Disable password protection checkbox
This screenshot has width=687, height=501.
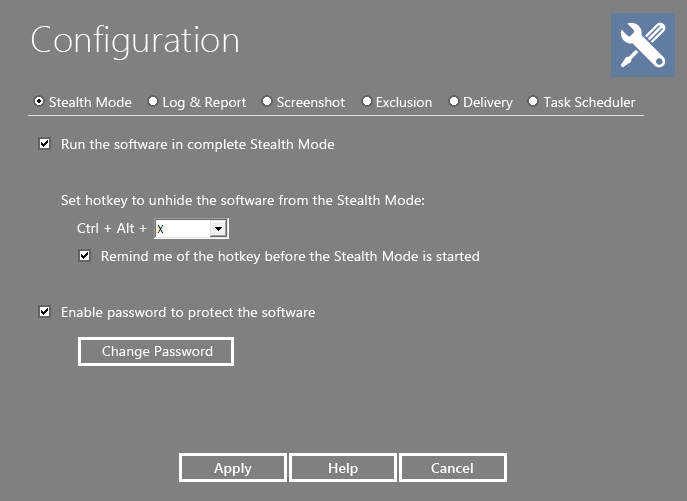tap(45, 312)
